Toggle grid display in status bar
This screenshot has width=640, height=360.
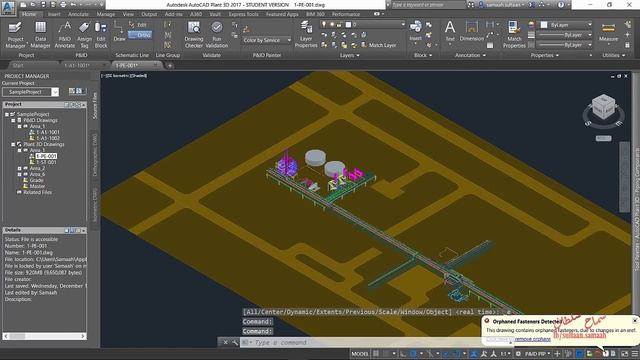pyautogui.click(x=376, y=354)
